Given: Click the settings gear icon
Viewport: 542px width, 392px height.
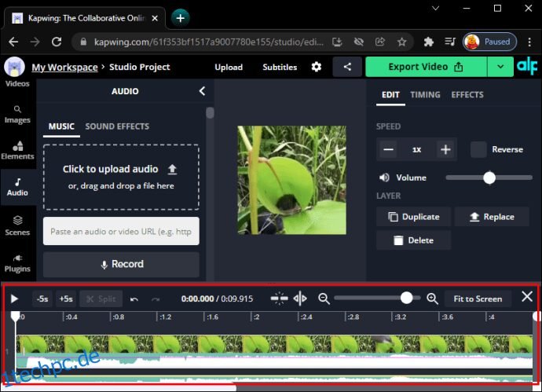Looking at the screenshot, I should (317, 67).
